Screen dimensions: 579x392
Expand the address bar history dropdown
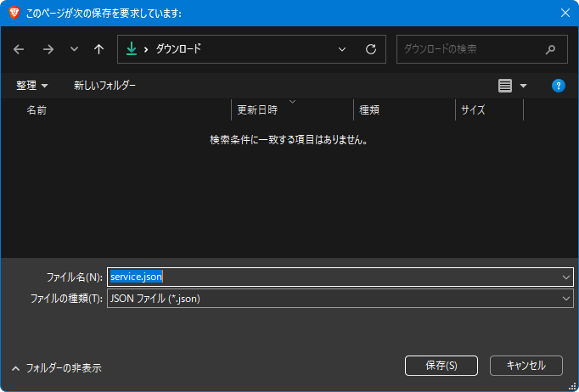(342, 49)
